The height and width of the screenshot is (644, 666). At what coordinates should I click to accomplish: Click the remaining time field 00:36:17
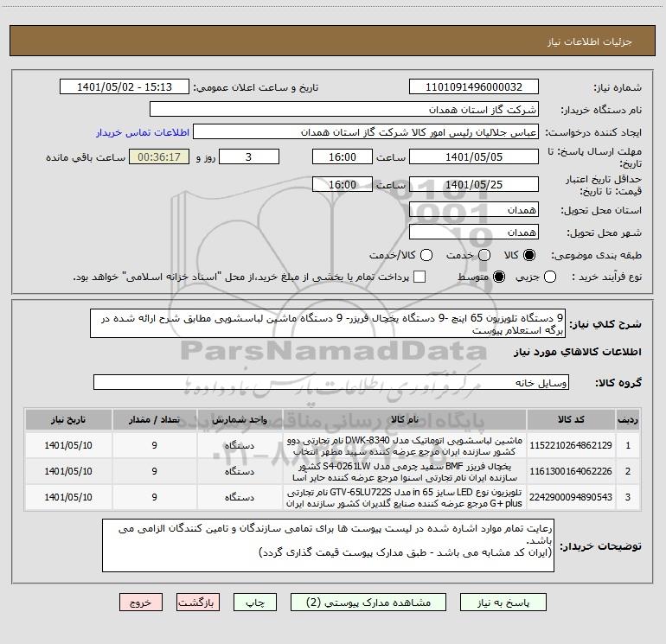[159, 156]
